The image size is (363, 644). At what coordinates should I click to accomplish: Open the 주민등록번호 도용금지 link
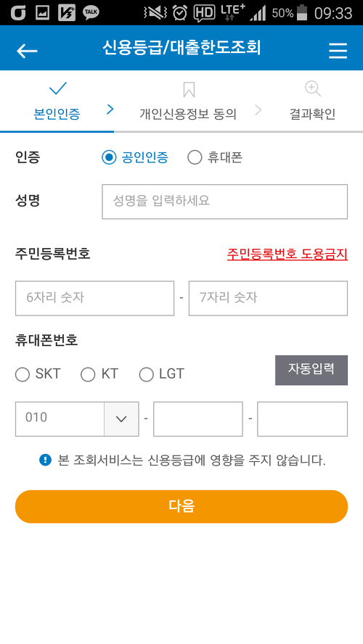click(x=287, y=255)
